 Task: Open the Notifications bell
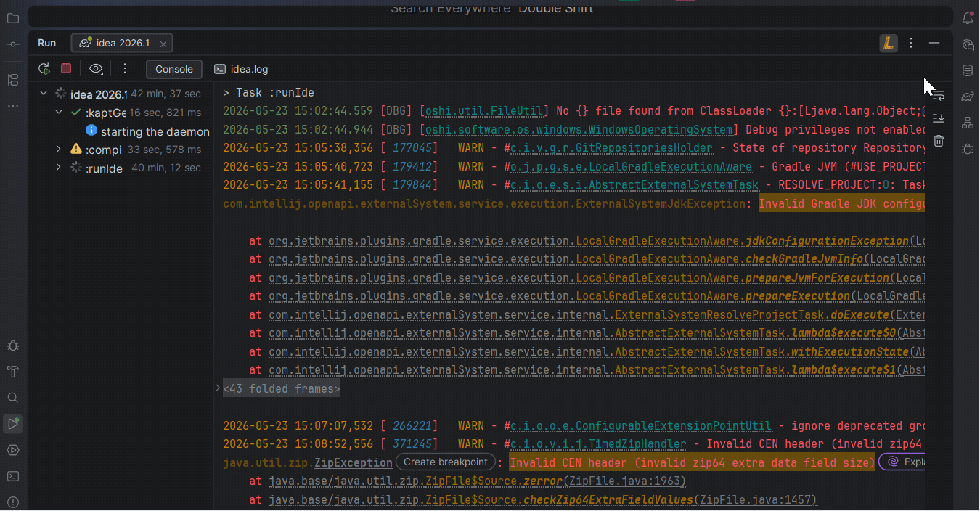(967, 18)
